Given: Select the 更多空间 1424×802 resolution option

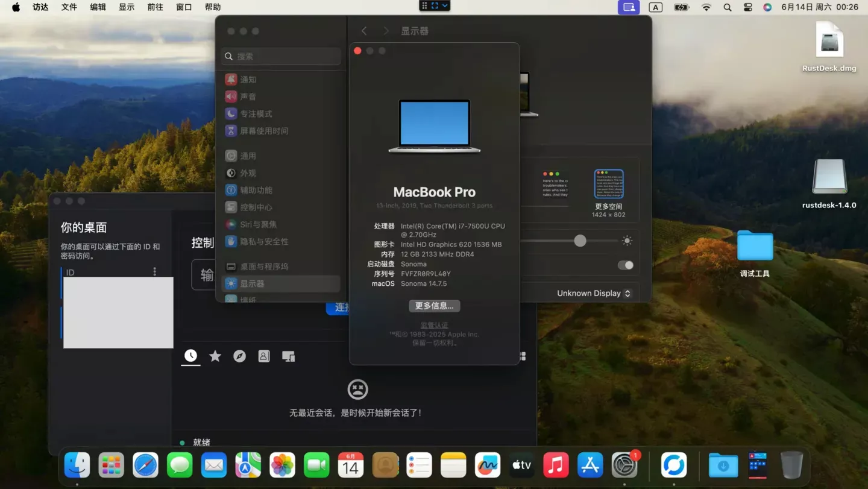Looking at the screenshot, I should click(609, 184).
